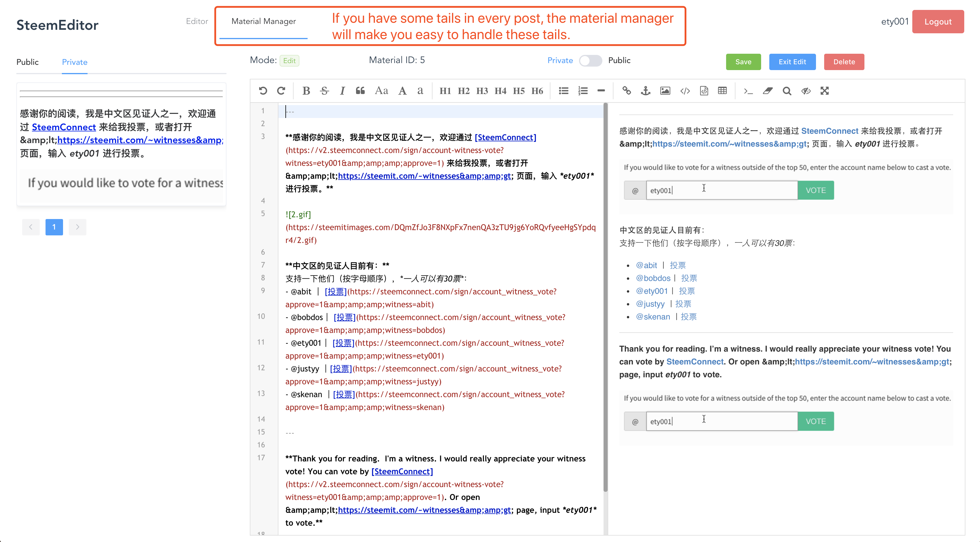Image resolution: width=980 pixels, height=542 pixels.
Task: Insert H3 heading
Action: click(x=482, y=91)
